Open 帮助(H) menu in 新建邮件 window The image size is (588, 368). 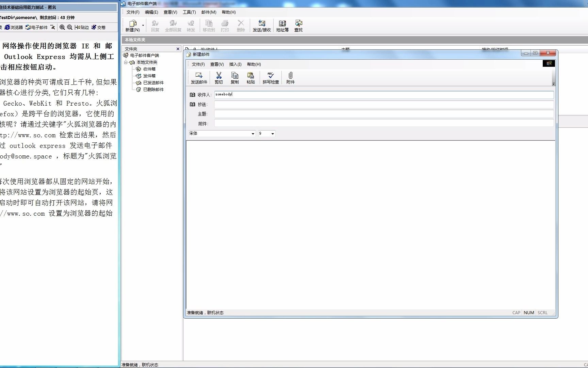[x=254, y=64]
